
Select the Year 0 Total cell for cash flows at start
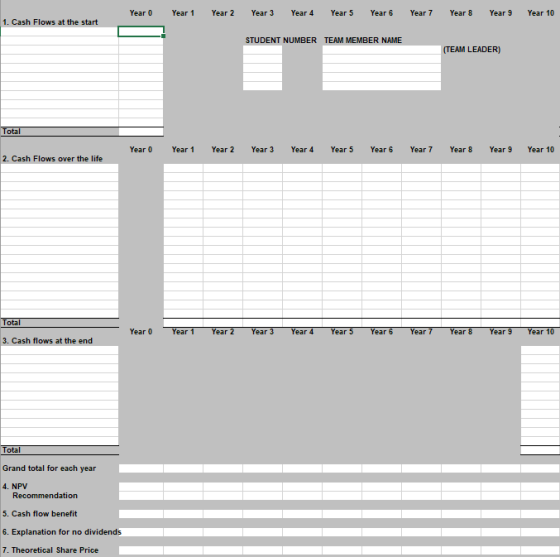point(141,131)
